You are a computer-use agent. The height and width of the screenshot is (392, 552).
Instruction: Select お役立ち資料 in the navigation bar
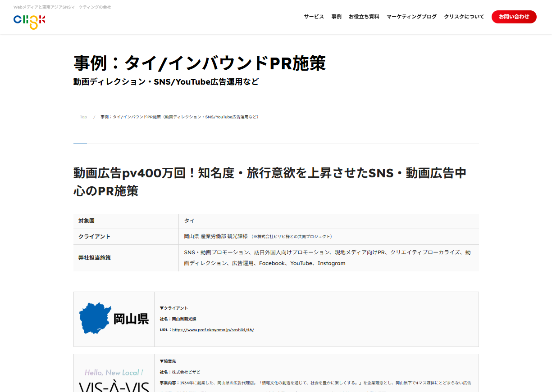[x=364, y=16]
